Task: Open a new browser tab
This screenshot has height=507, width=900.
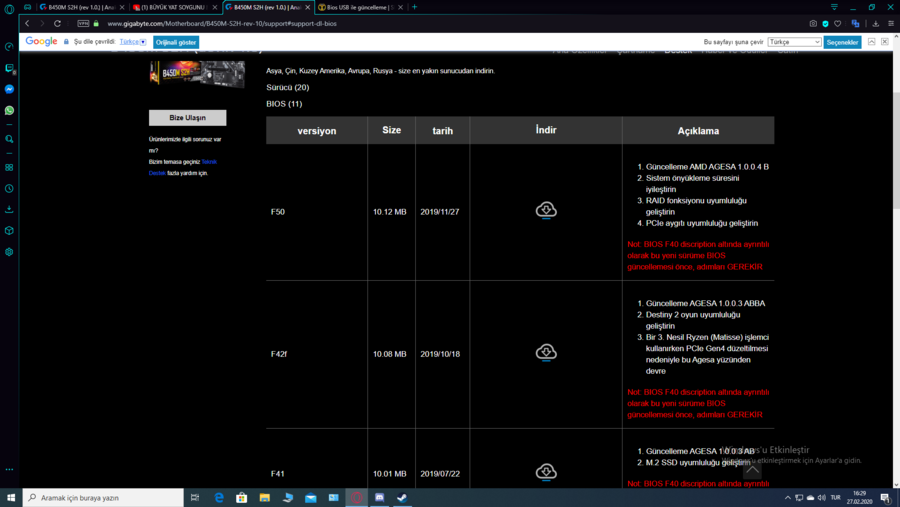Action: click(x=414, y=7)
